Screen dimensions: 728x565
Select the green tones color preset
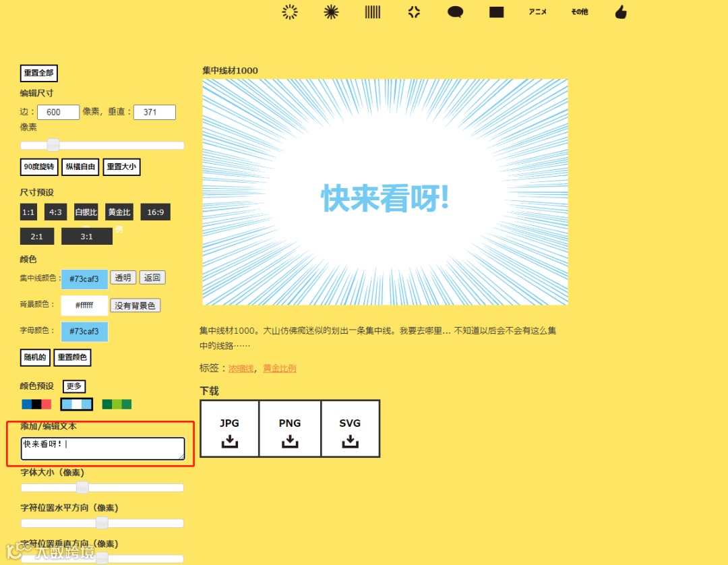(x=117, y=405)
